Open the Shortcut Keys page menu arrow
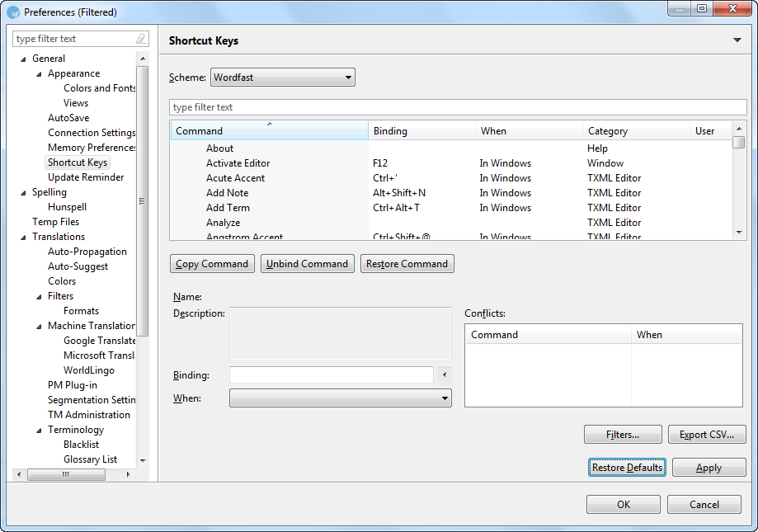Image resolution: width=758 pixels, height=532 pixels. coord(737,40)
